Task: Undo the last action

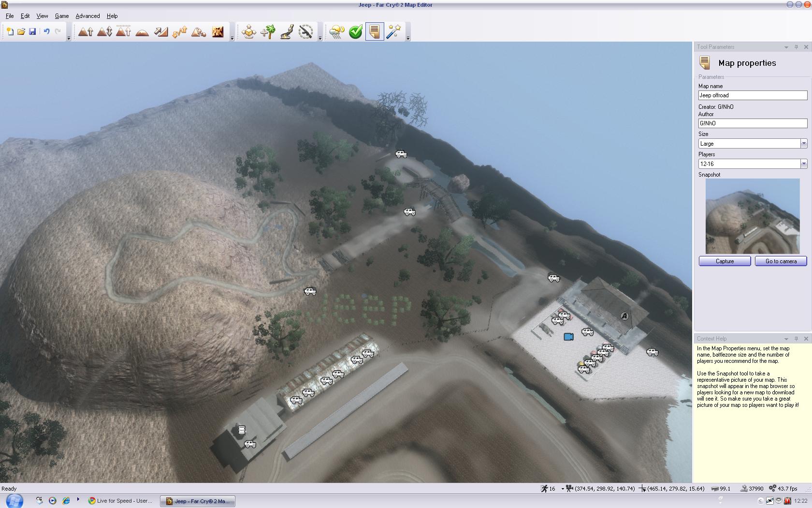Action: pos(46,32)
